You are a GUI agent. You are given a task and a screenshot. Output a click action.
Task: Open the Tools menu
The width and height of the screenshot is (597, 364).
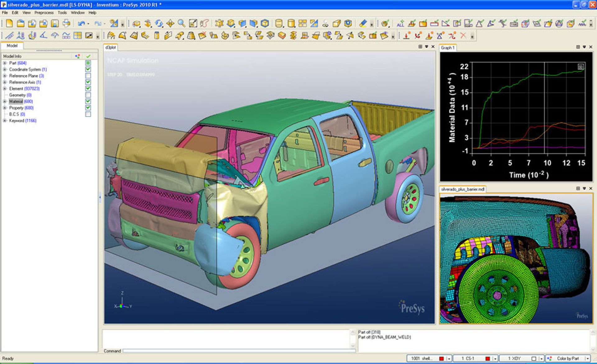pyautogui.click(x=62, y=13)
